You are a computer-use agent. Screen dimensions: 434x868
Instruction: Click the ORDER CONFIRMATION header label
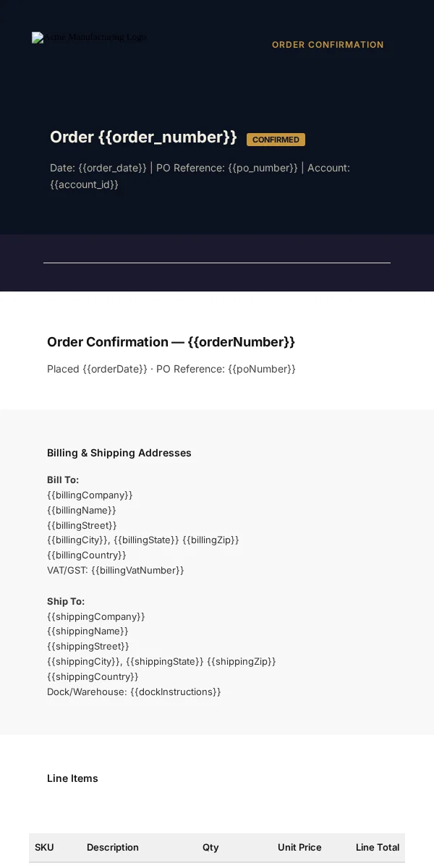point(328,45)
